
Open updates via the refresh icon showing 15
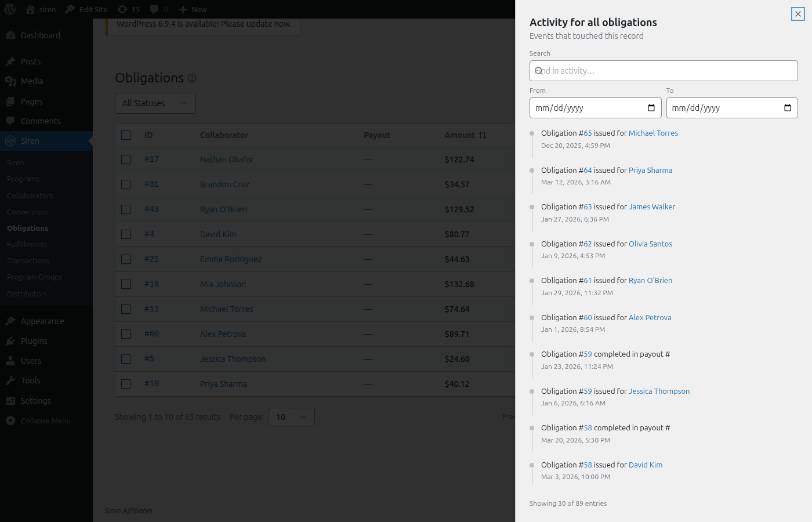click(122, 9)
